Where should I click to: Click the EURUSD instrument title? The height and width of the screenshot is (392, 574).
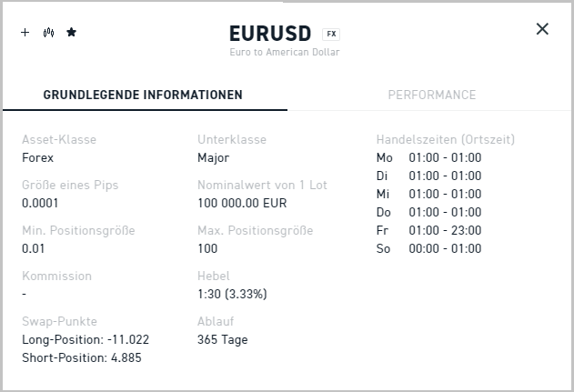(271, 34)
